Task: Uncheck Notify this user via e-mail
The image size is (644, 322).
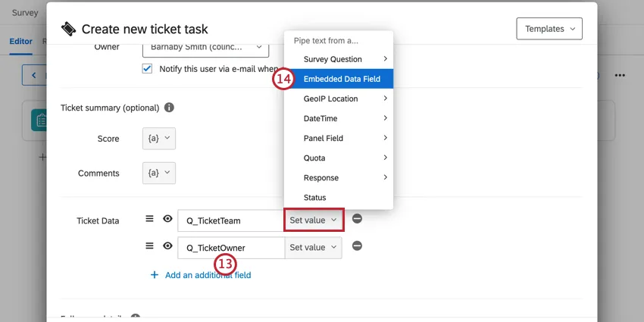Action: tap(147, 68)
